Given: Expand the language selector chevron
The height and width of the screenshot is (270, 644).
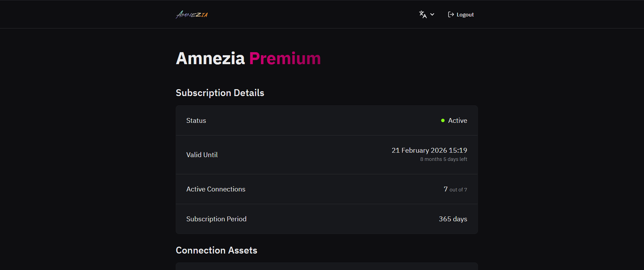Looking at the screenshot, I should 432,14.
